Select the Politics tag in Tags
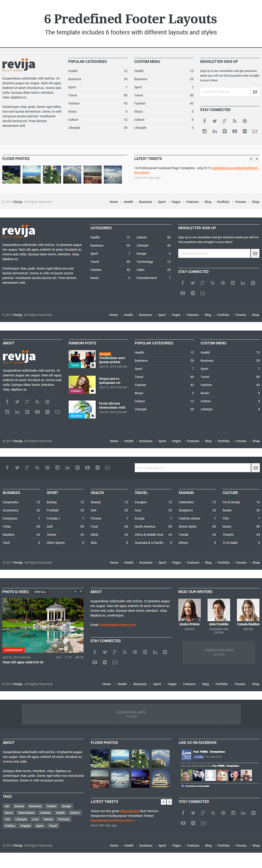 10,826
